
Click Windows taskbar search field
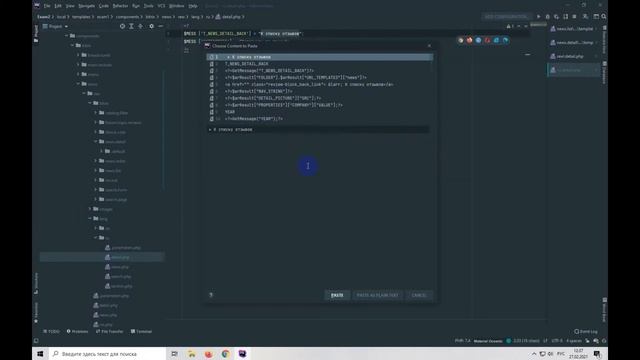(107, 353)
